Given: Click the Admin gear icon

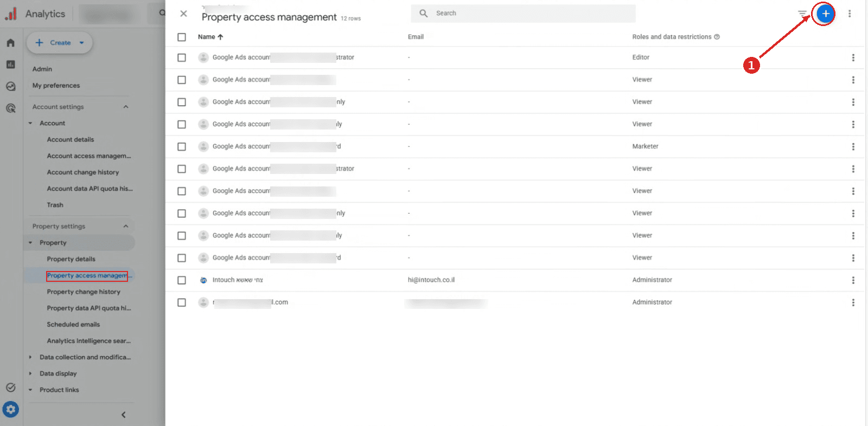Looking at the screenshot, I should click(x=10, y=409).
